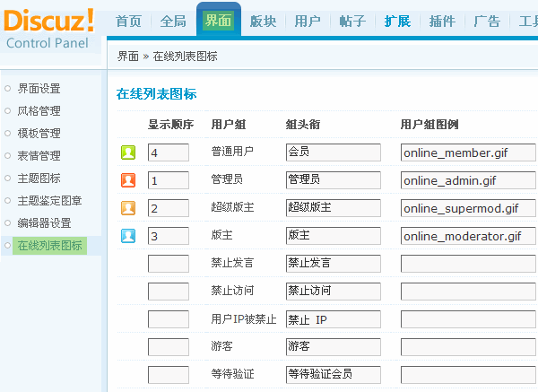
Task: Select the 界面 tab
Action: pyautogui.click(x=218, y=21)
